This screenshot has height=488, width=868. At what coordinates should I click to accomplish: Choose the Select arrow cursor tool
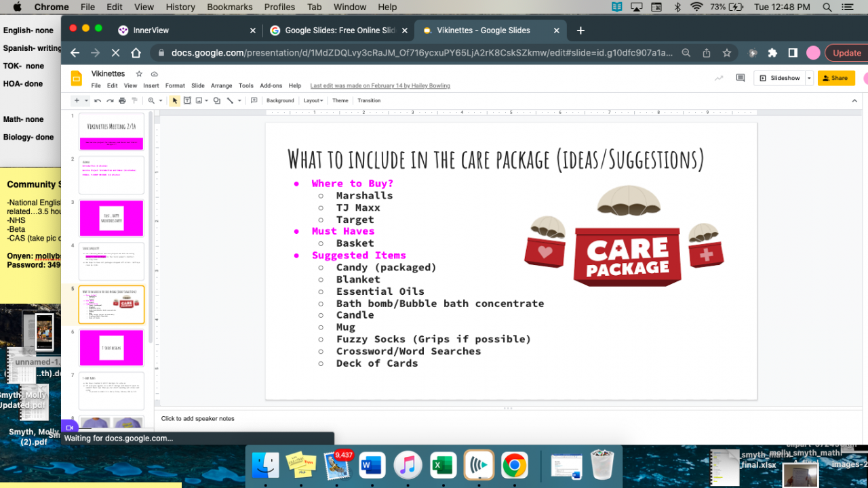pos(175,100)
